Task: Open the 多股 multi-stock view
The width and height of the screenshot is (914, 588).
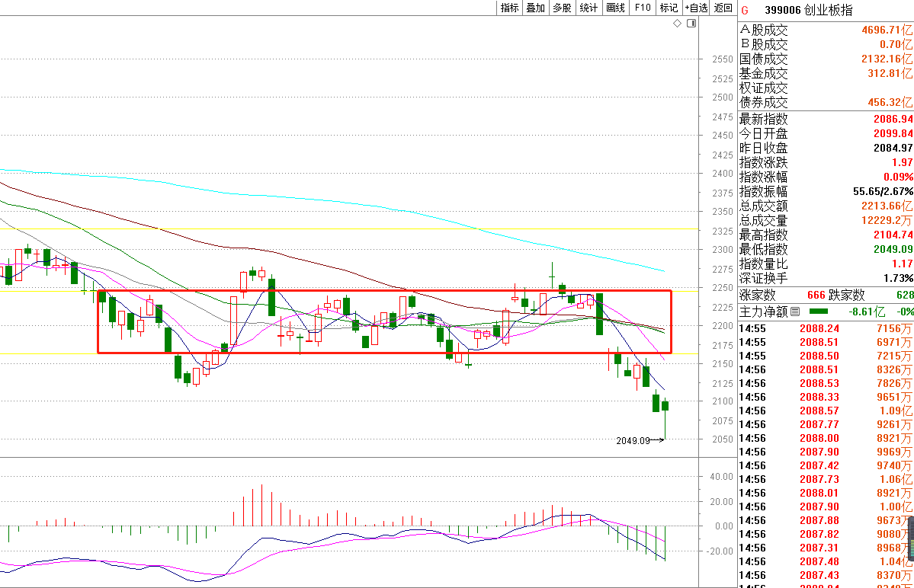Action: coord(562,8)
